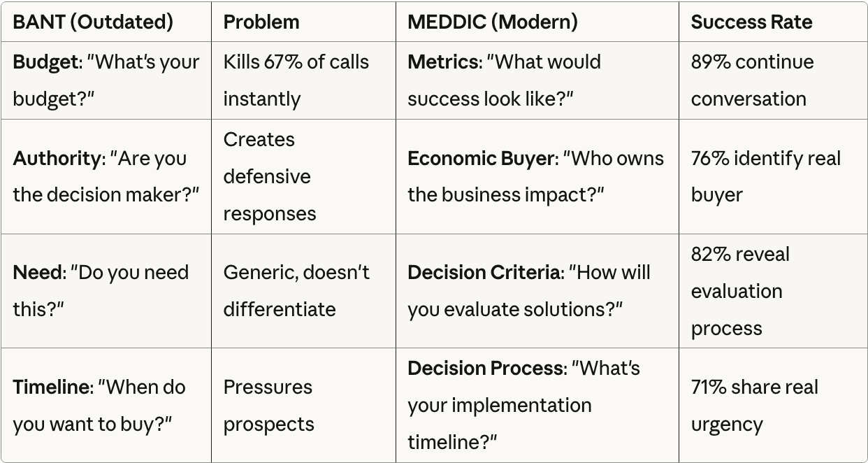Select the Decision Criteria cell
Viewport: 868px width, 463px height.
528,290
